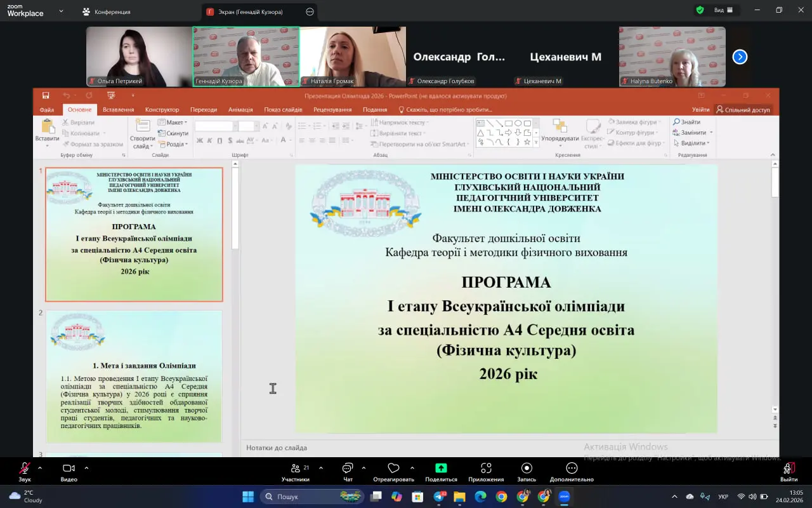Start recording with the Запись button
Viewport: 812px width, 508px height.
point(527,469)
